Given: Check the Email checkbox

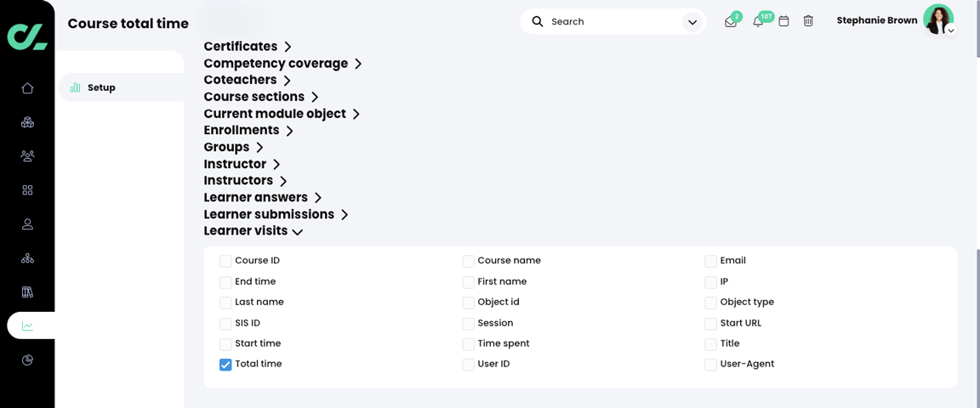Looking at the screenshot, I should point(710,261).
